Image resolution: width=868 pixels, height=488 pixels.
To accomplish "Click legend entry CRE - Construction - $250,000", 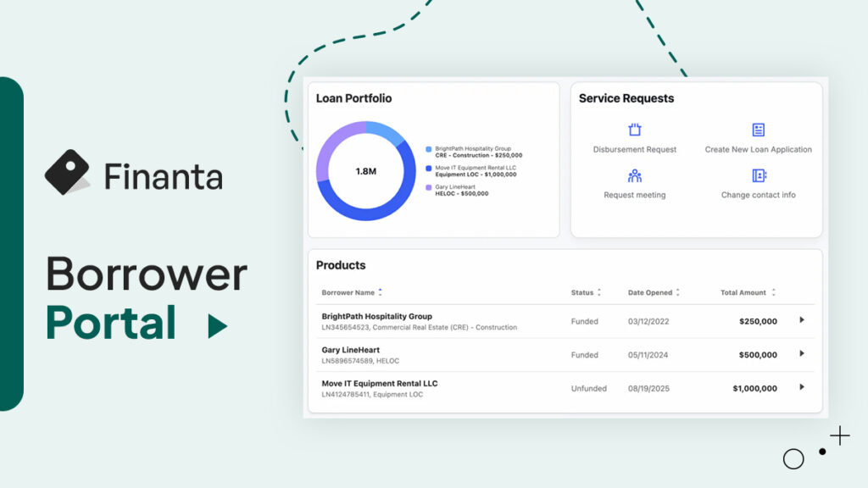I will [478, 156].
